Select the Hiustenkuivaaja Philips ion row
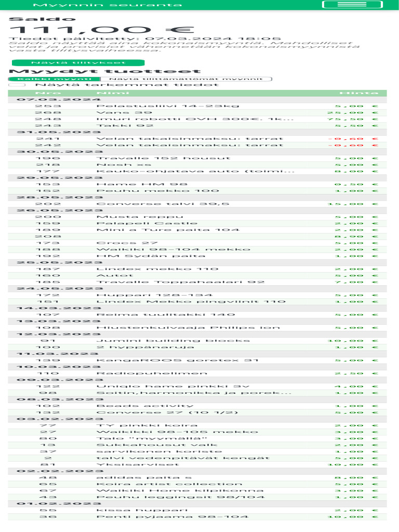The image size is (399, 532). [197, 328]
